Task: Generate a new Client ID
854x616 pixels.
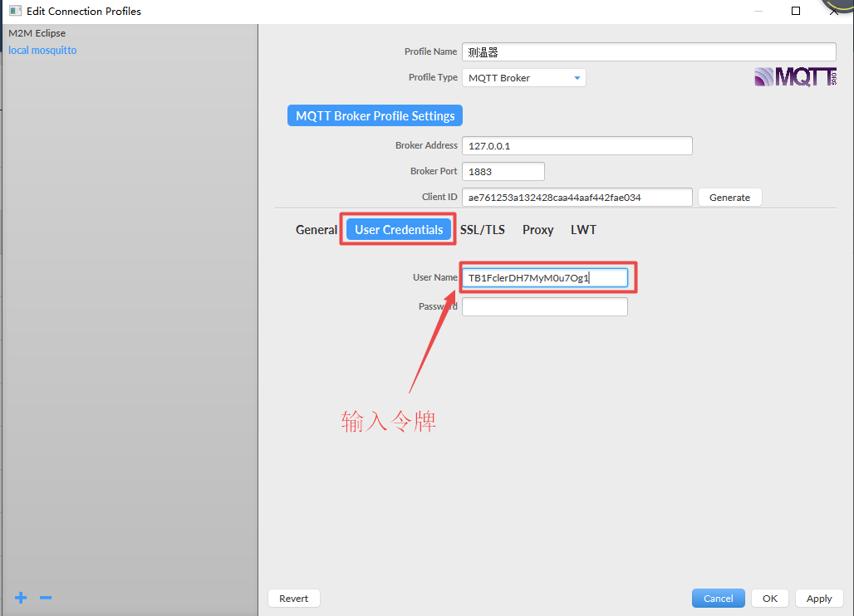Action: [729, 197]
